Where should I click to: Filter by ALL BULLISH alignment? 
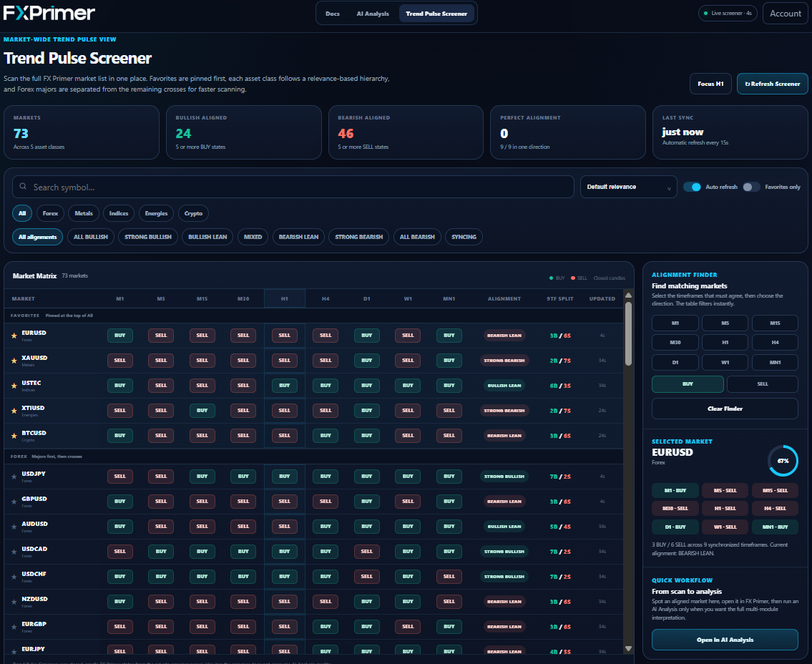click(x=91, y=237)
